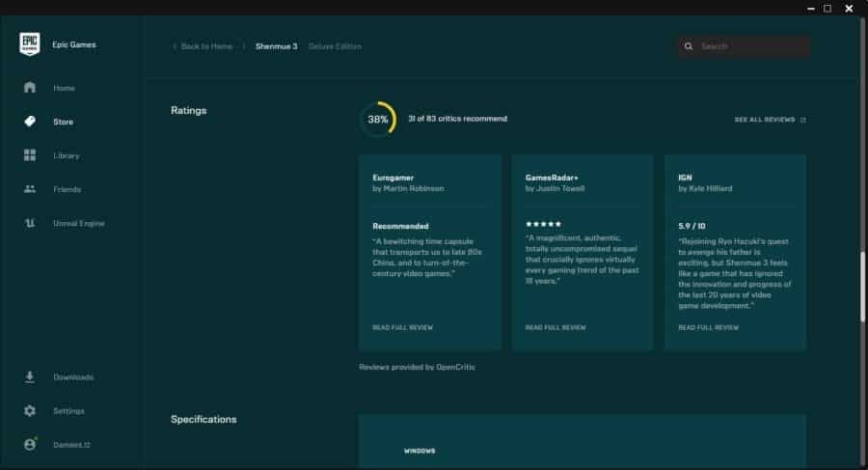Click the Ratings section heading
This screenshot has height=470, width=868.
[189, 110]
